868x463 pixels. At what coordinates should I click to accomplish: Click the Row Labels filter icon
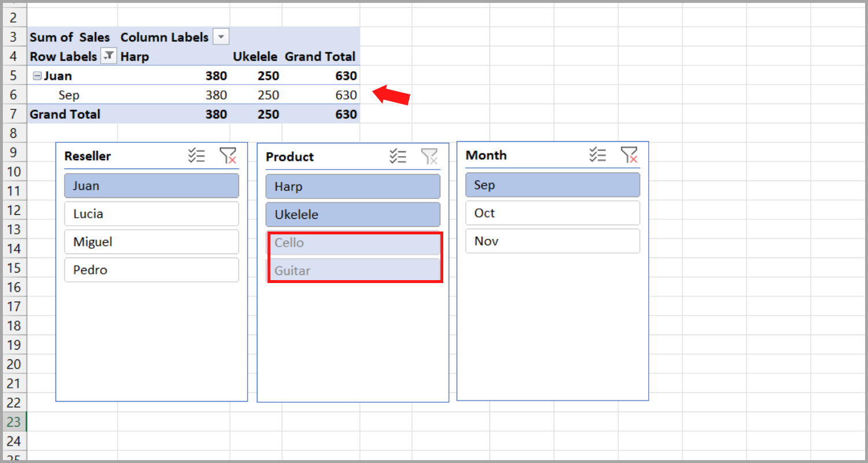tap(108, 56)
